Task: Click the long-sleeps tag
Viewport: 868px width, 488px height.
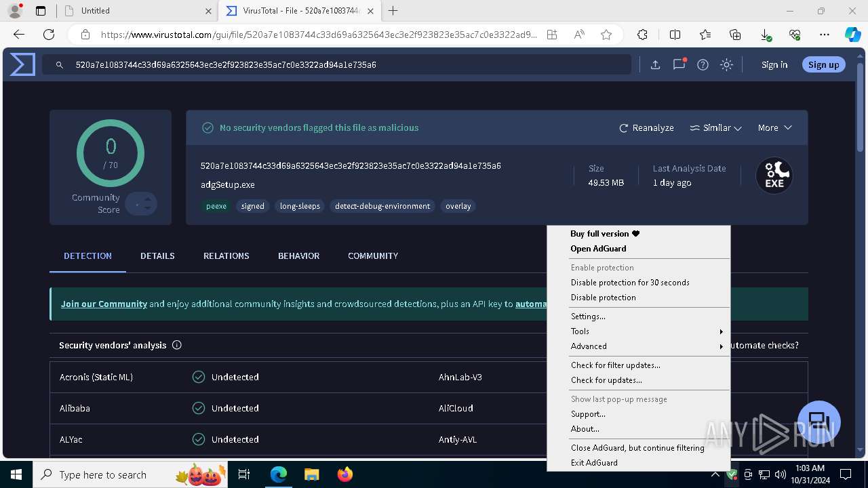Action: [x=300, y=206]
